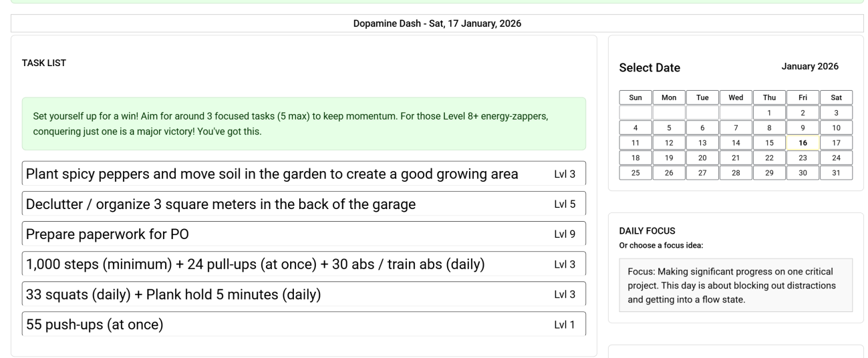Pick January 16 in the calendar
Screen dimensions: 868x358
[x=803, y=143]
